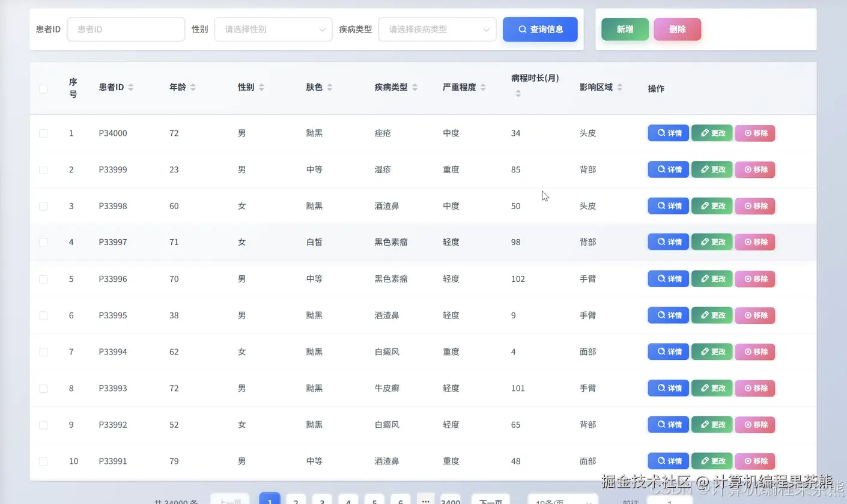The width and height of the screenshot is (847, 504).
Task: Open the 性别 gender dropdown
Action: point(273,29)
